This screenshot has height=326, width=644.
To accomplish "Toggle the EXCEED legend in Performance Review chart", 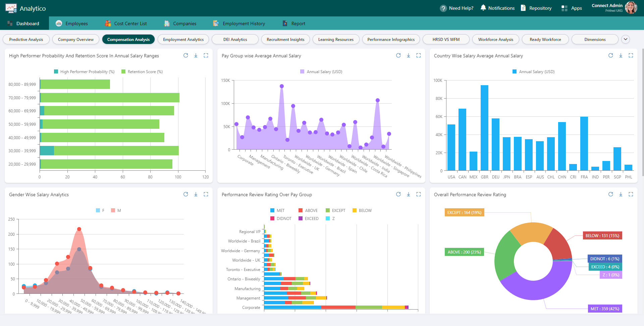I will [308, 218].
